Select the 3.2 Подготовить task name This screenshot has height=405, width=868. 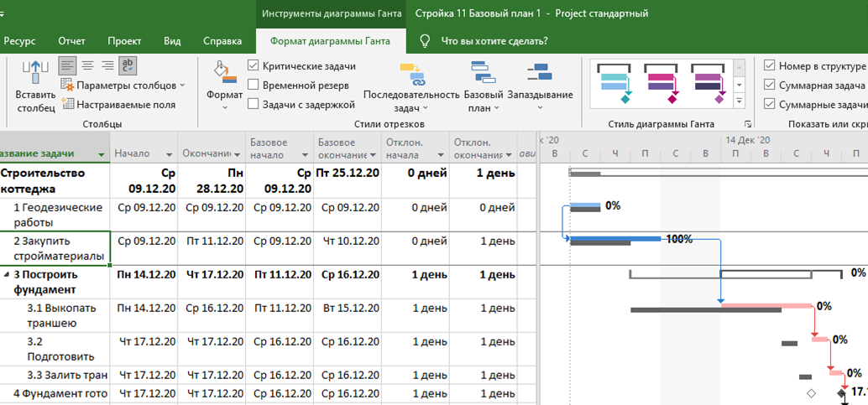[x=55, y=349]
